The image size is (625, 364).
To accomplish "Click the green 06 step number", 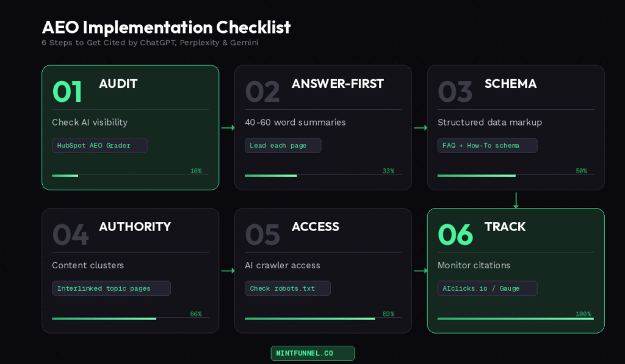I will click(455, 235).
